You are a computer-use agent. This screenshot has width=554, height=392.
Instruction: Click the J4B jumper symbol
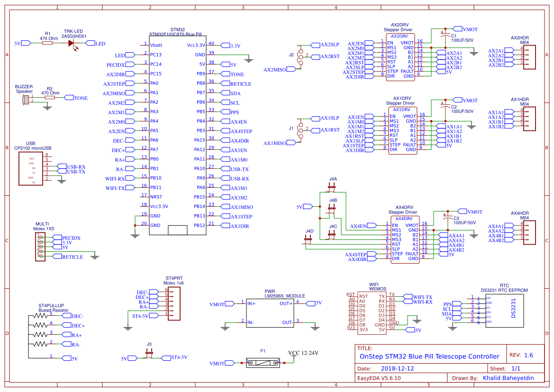coord(331,209)
